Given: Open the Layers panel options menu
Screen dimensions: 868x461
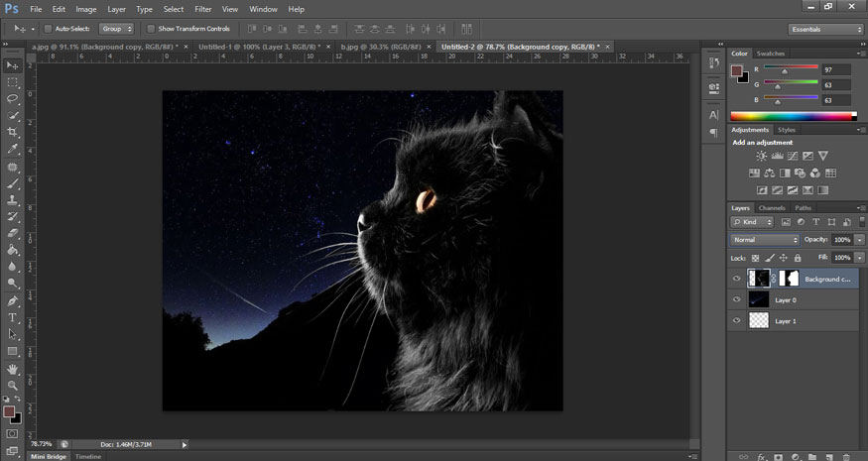Looking at the screenshot, I should point(860,208).
